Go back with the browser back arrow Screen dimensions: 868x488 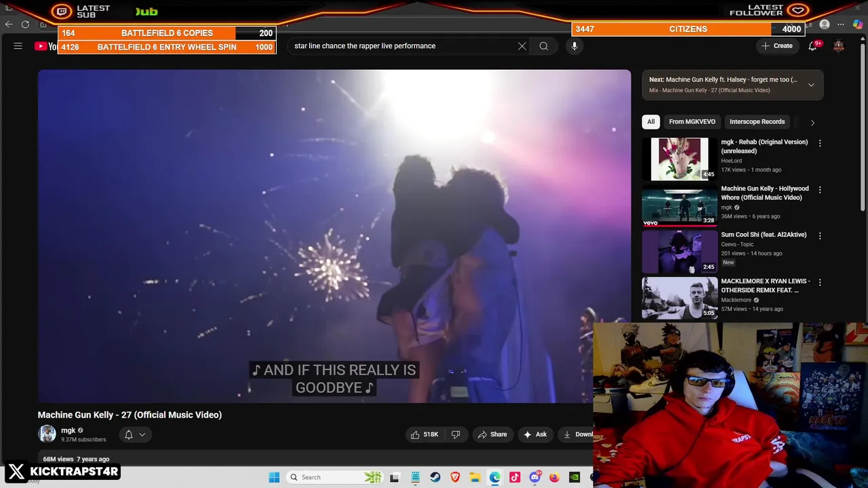coord(9,24)
